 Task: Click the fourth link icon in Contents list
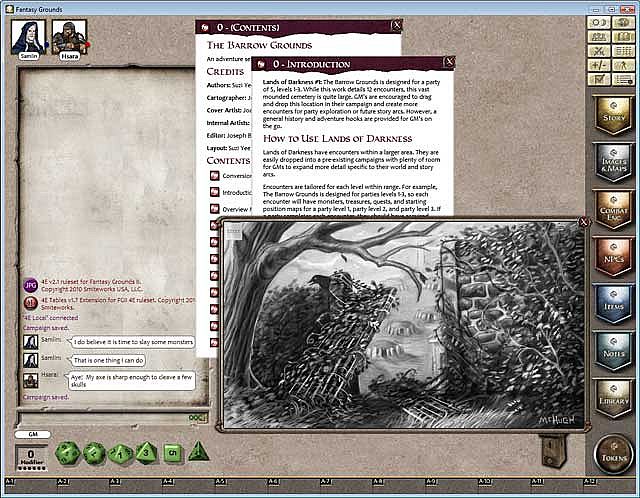214,225
